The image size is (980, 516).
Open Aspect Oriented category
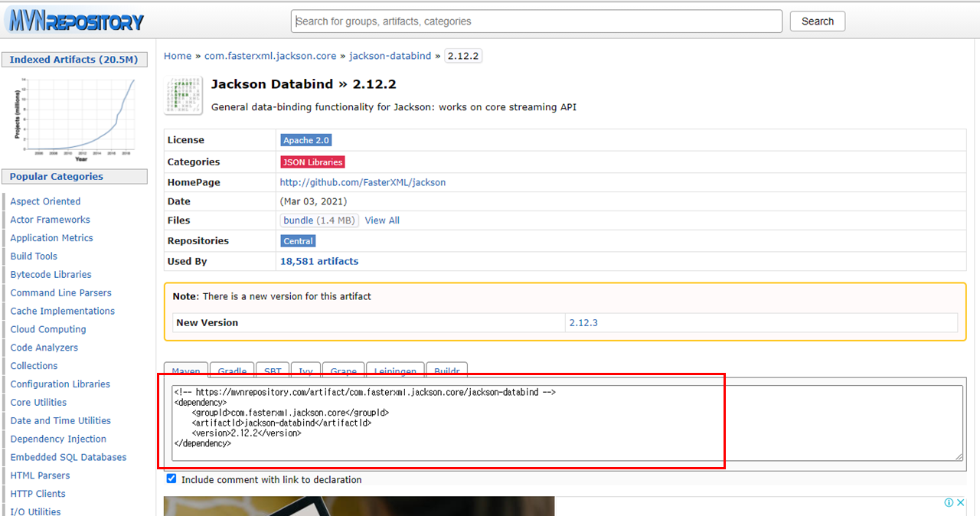(45, 201)
